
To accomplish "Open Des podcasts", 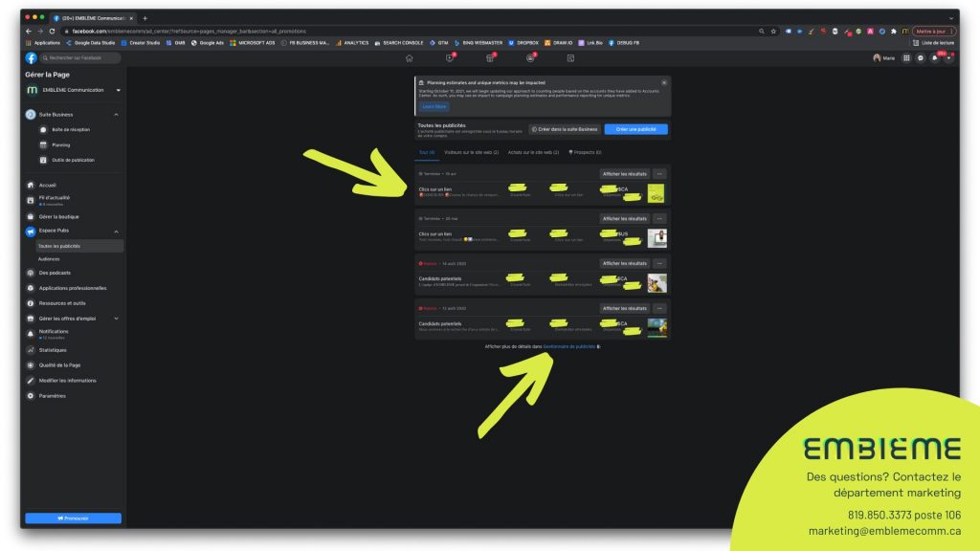I will (x=55, y=273).
